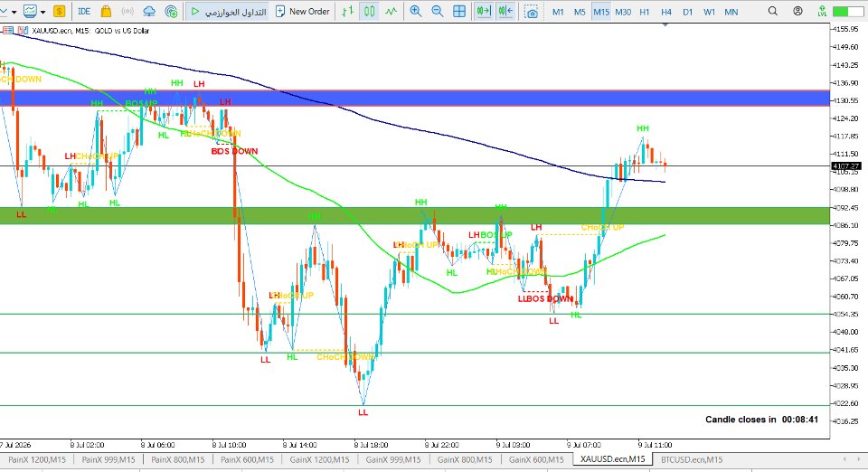Viewport: 868px width, 472px height.
Task: Switch to the GainX 600,M15 tab
Action: click(x=536, y=459)
